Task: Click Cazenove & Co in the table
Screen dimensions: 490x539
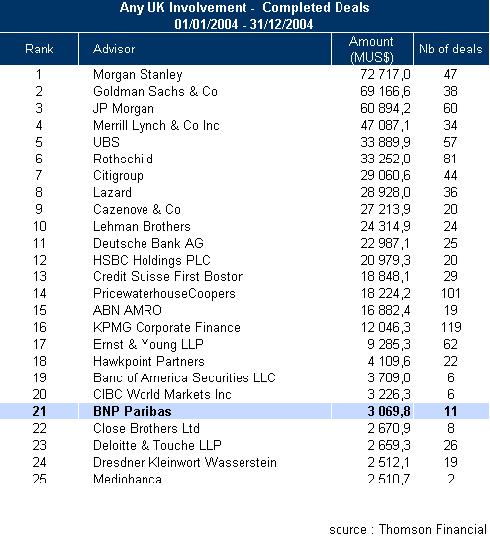Action: [x=137, y=209]
